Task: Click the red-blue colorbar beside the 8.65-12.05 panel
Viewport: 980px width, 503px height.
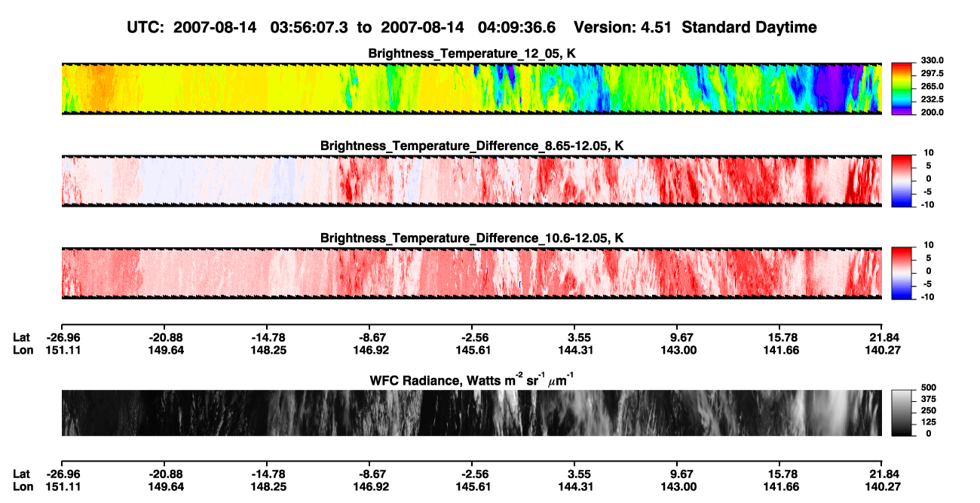Action: [902, 181]
